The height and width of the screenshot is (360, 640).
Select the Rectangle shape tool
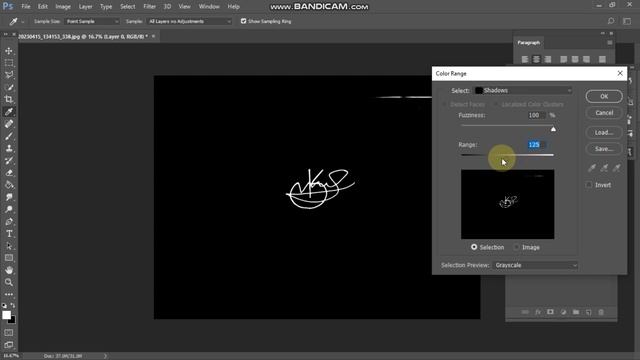[9, 258]
